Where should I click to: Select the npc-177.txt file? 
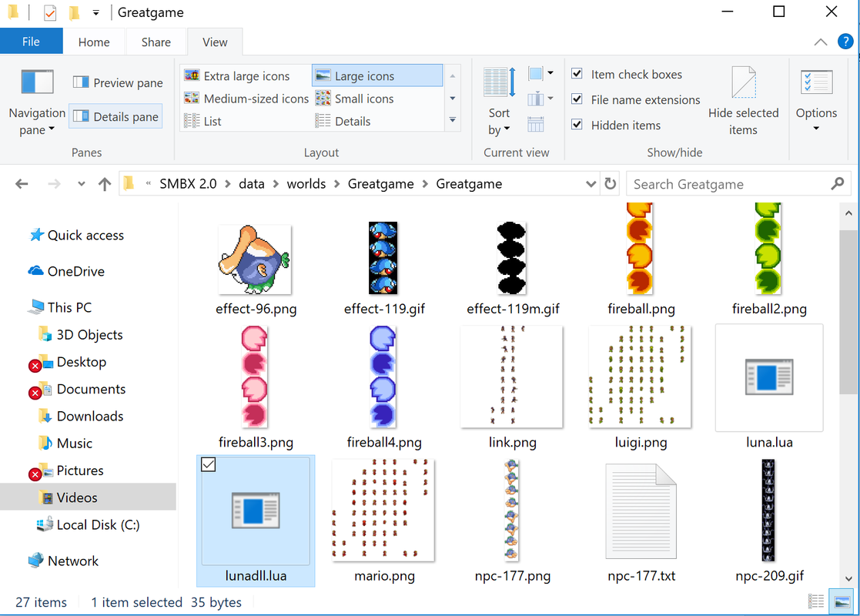point(641,521)
